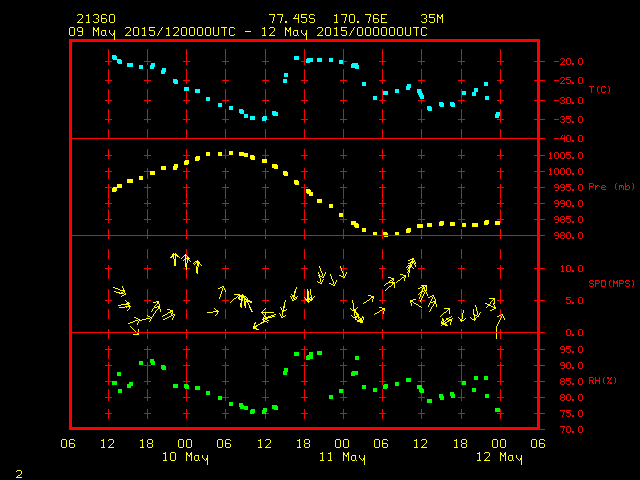Click the T(C) temperature axis label
The image size is (640, 480).
point(600,89)
